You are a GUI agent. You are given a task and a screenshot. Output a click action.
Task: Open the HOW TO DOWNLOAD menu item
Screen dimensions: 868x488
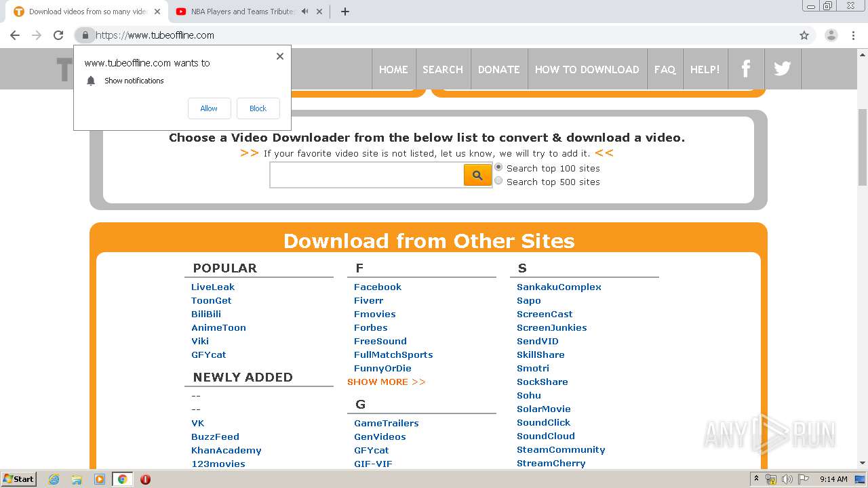click(587, 69)
